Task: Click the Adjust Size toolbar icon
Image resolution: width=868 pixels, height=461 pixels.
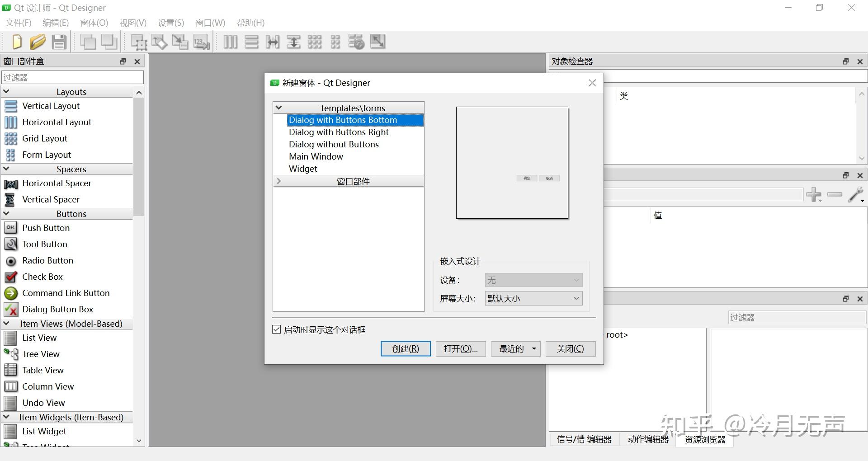Action: pyautogui.click(x=377, y=42)
